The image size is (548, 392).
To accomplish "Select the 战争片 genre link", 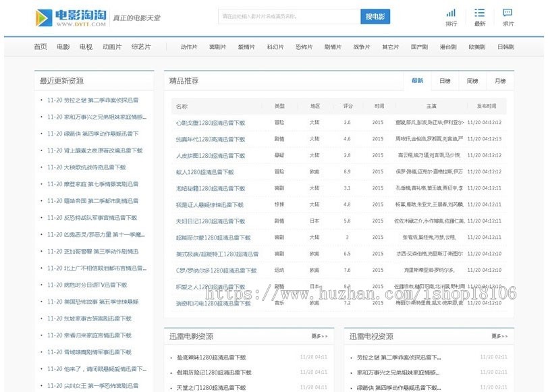I will point(361,47).
